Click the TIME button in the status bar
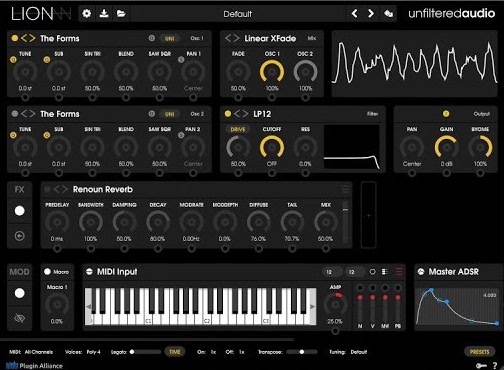The height and width of the screenshot is (370, 504). point(175,352)
